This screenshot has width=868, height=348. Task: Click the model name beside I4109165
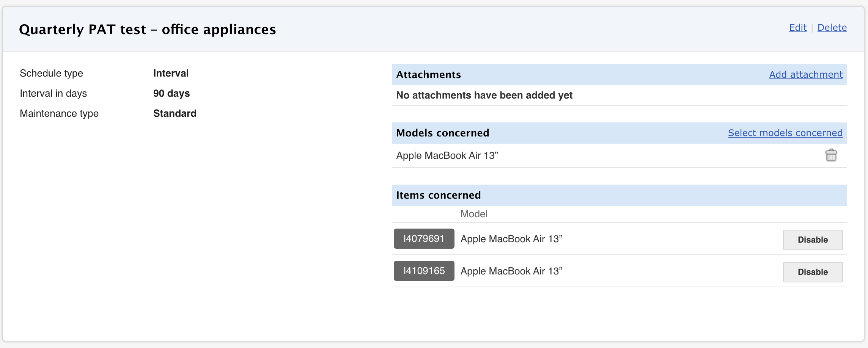pos(511,271)
